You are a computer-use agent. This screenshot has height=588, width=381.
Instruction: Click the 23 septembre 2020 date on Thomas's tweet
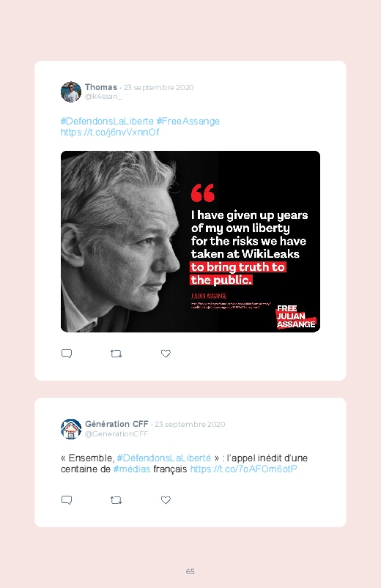click(159, 87)
